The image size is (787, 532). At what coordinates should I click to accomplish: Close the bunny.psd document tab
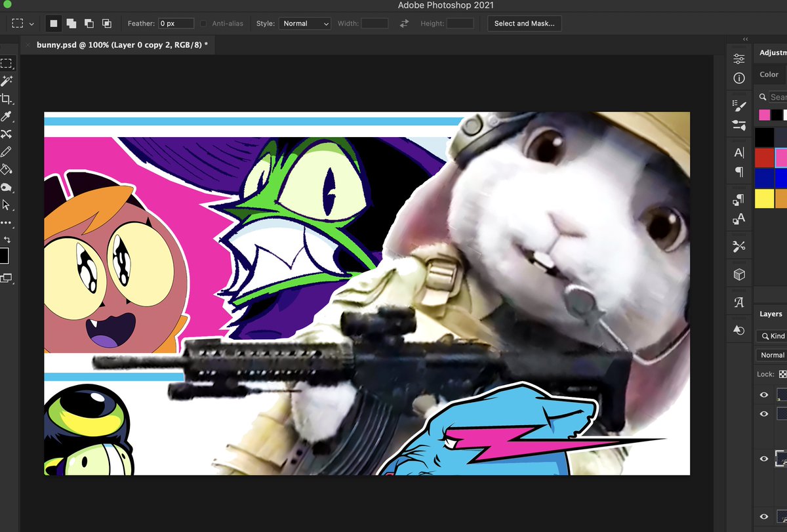pyautogui.click(x=27, y=45)
